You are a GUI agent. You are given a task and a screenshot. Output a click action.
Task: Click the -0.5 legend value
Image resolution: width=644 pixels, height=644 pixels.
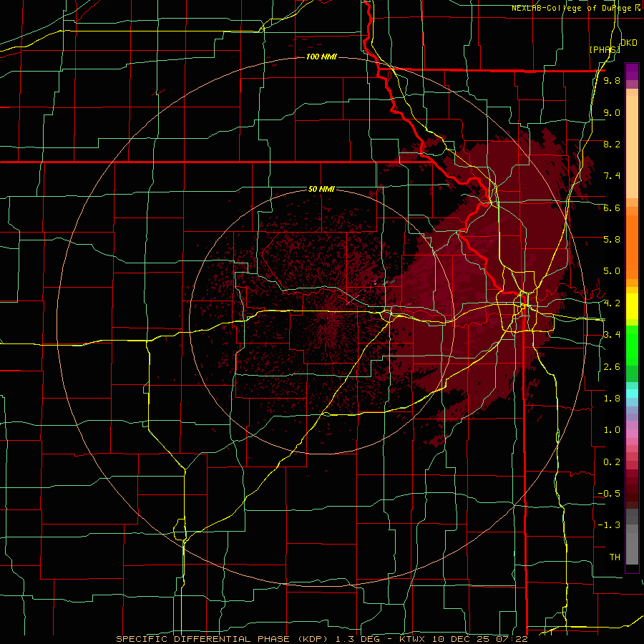point(609,494)
